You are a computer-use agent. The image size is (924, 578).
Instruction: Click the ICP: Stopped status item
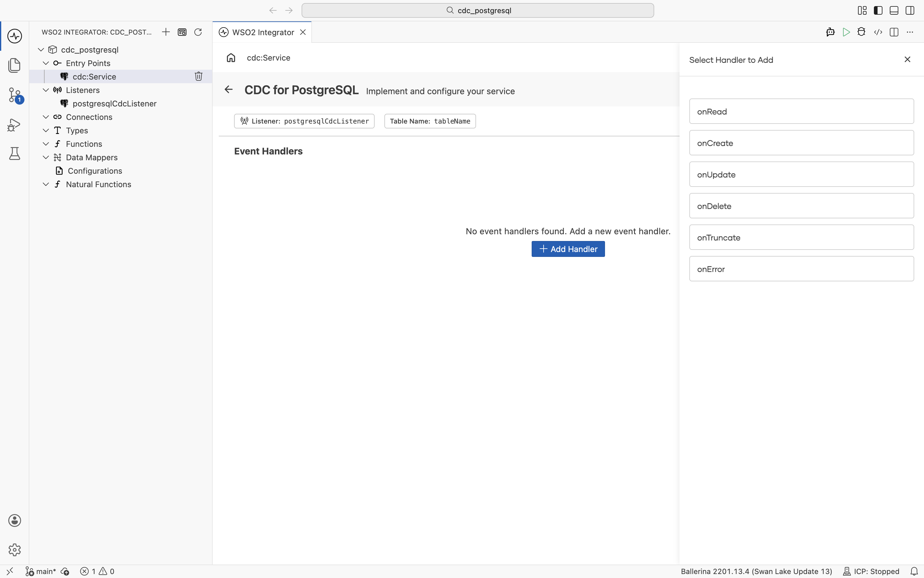pyautogui.click(x=871, y=571)
